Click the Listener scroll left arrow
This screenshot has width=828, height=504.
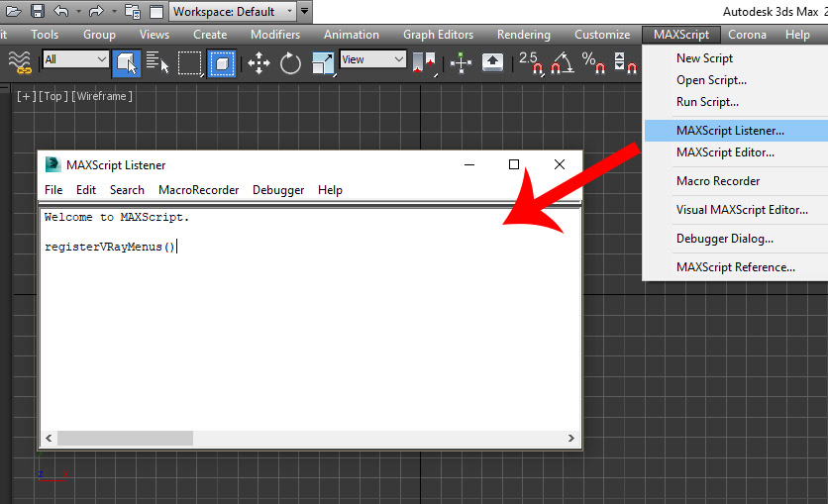[x=49, y=438]
